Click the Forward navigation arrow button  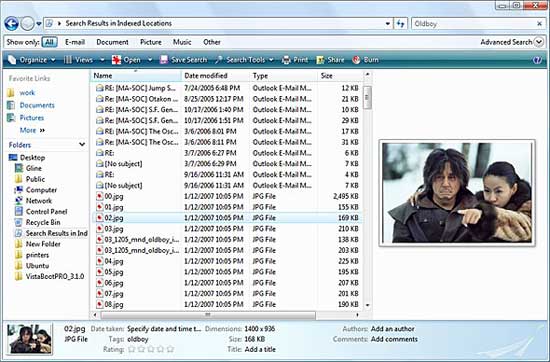(27, 24)
